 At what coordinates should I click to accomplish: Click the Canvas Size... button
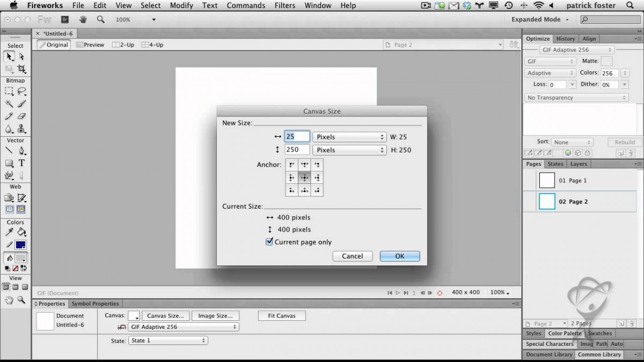pos(165,316)
